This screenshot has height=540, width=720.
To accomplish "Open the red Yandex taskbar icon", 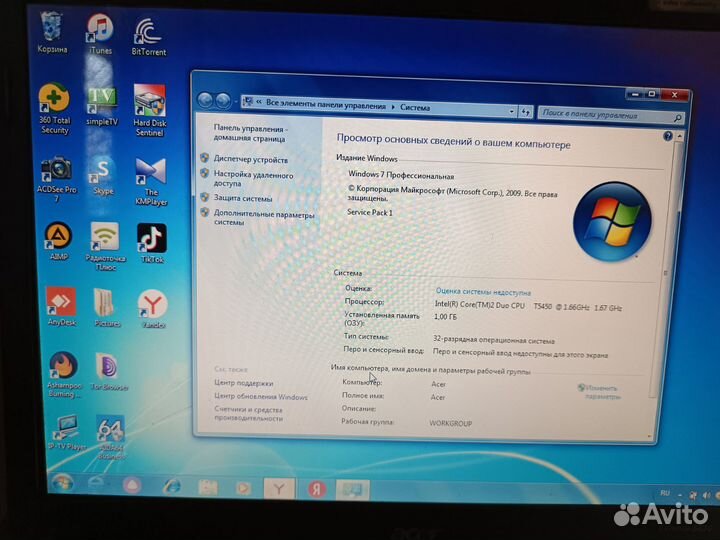I will (x=317, y=489).
